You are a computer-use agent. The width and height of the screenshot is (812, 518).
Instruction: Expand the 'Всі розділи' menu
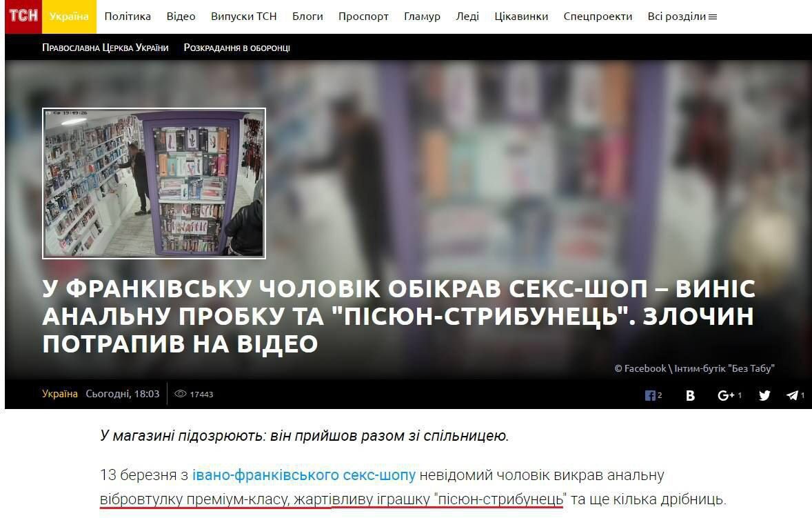pyautogui.click(x=682, y=17)
